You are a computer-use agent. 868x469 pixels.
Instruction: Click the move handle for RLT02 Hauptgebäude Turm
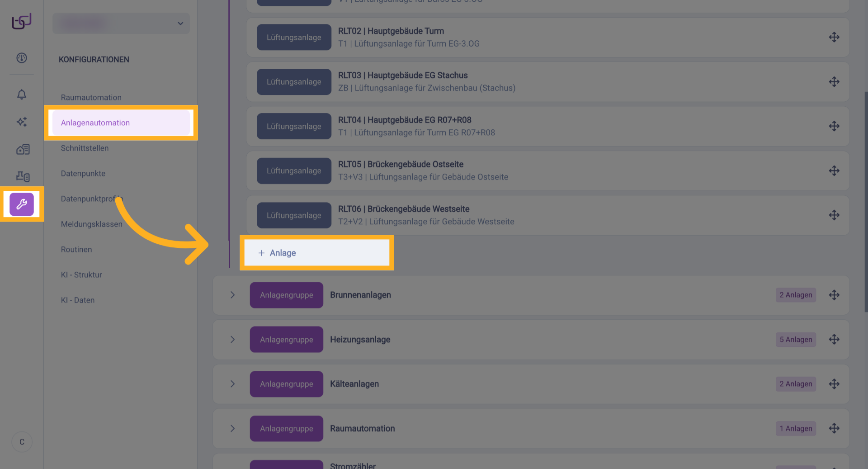click(x=834, y=37)
